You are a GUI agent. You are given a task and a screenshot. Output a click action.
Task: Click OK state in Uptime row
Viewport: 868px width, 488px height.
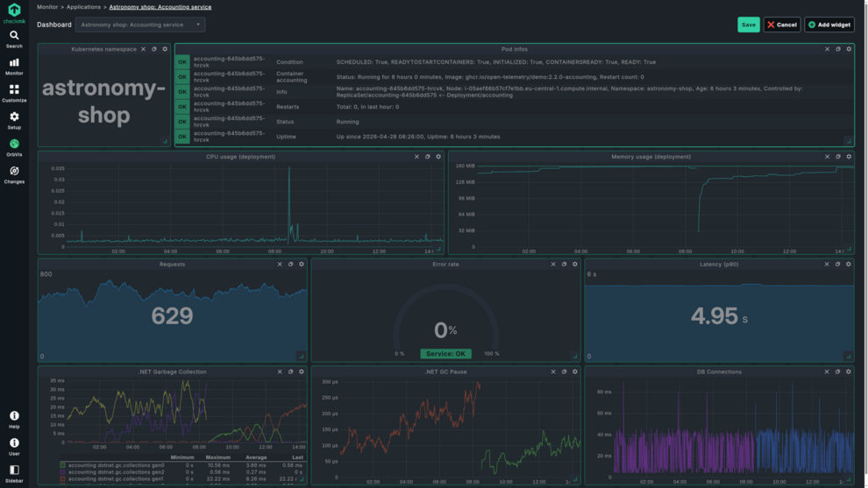pos(182,137)
